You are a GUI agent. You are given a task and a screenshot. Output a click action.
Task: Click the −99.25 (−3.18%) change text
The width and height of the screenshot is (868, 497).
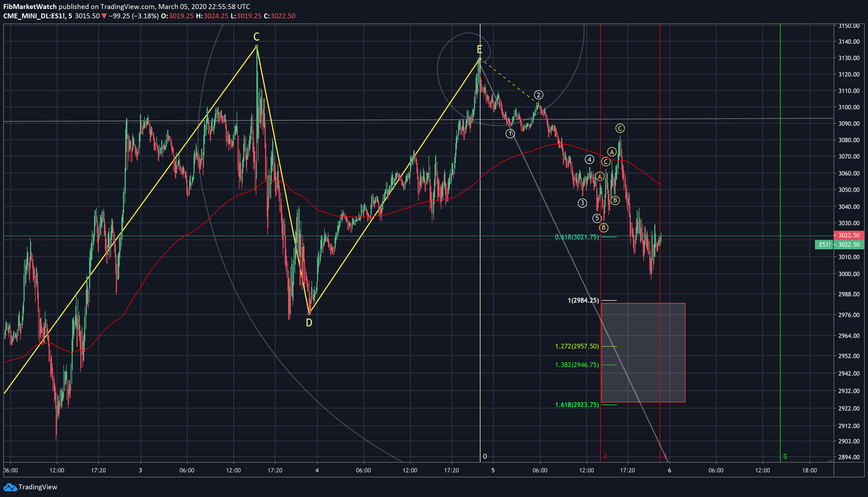(x=134, y=16)
